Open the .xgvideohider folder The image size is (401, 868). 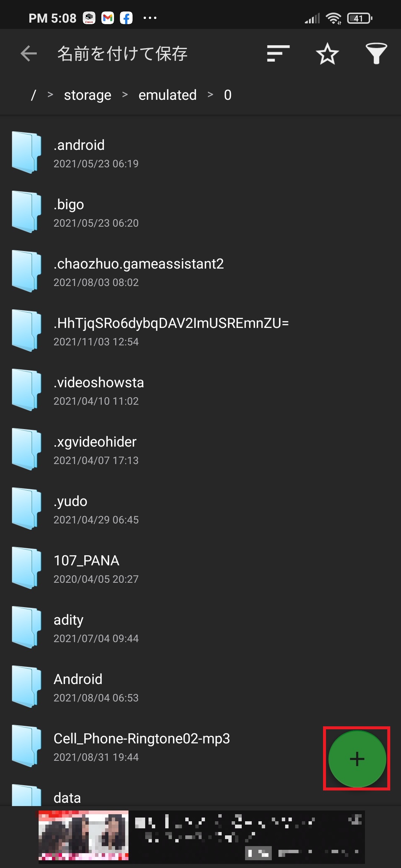[200, 449]
